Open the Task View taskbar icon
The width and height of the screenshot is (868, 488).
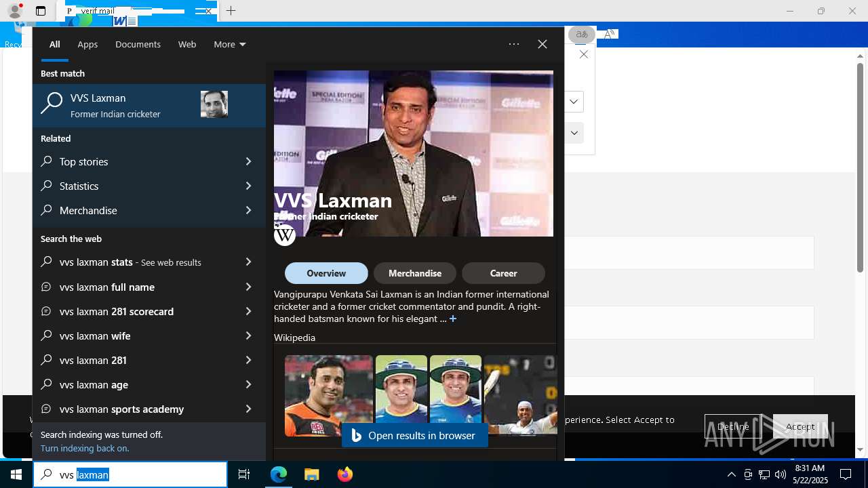point(244,474)
